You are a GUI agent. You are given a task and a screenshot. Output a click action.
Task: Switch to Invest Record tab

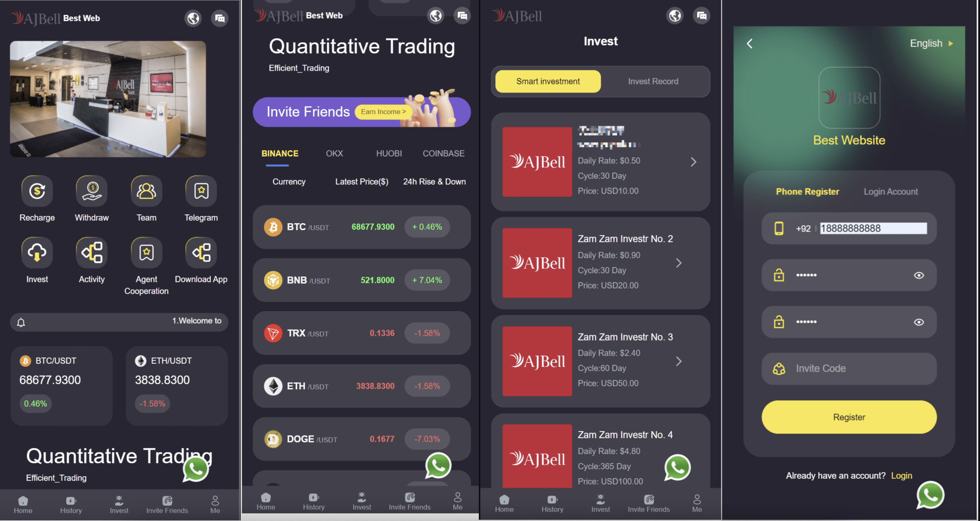[x=652, y=80]
